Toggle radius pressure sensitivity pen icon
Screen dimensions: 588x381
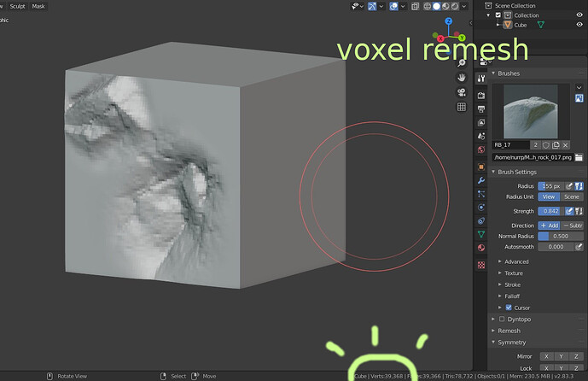(569, 186)
